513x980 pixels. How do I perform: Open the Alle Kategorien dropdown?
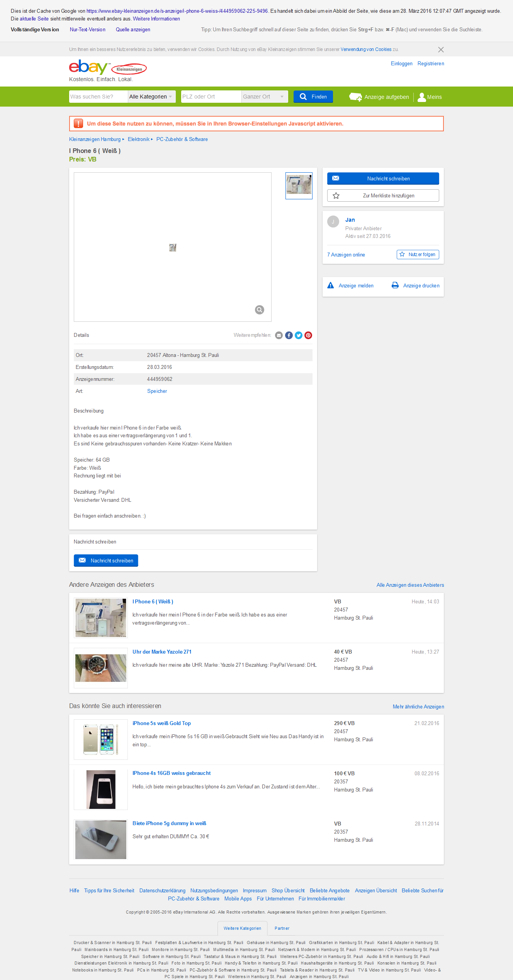(x=151, y=97)
